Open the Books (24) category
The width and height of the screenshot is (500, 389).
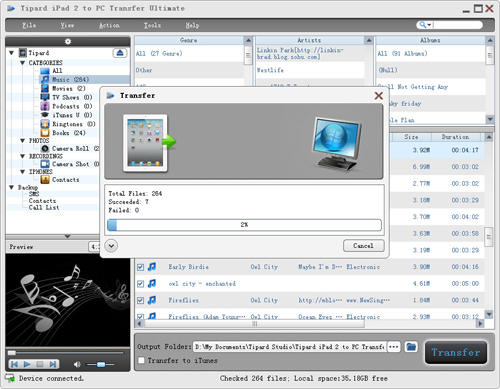[69, 133]
